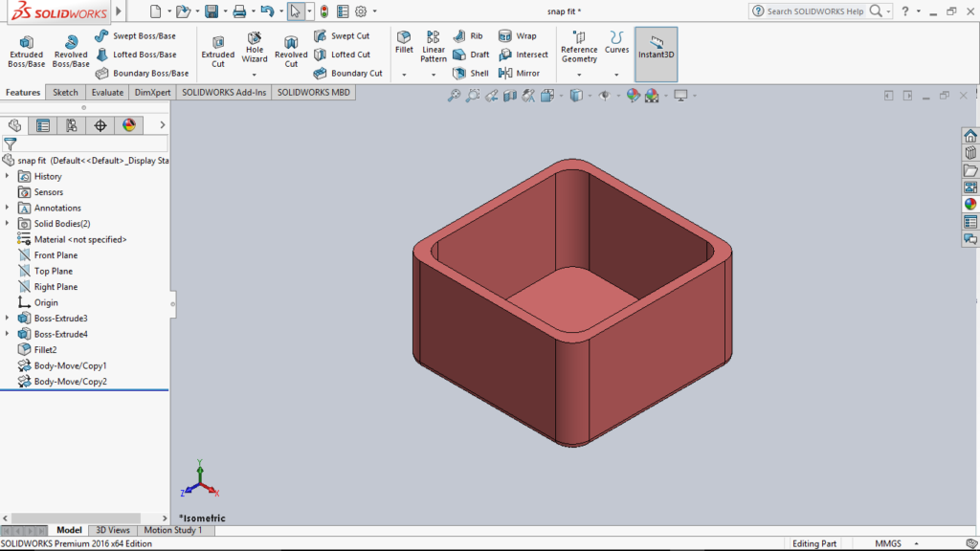This screenshot has width=980, height=551.
Task: Open Reference Geometry tool
Action: (579, 47)
